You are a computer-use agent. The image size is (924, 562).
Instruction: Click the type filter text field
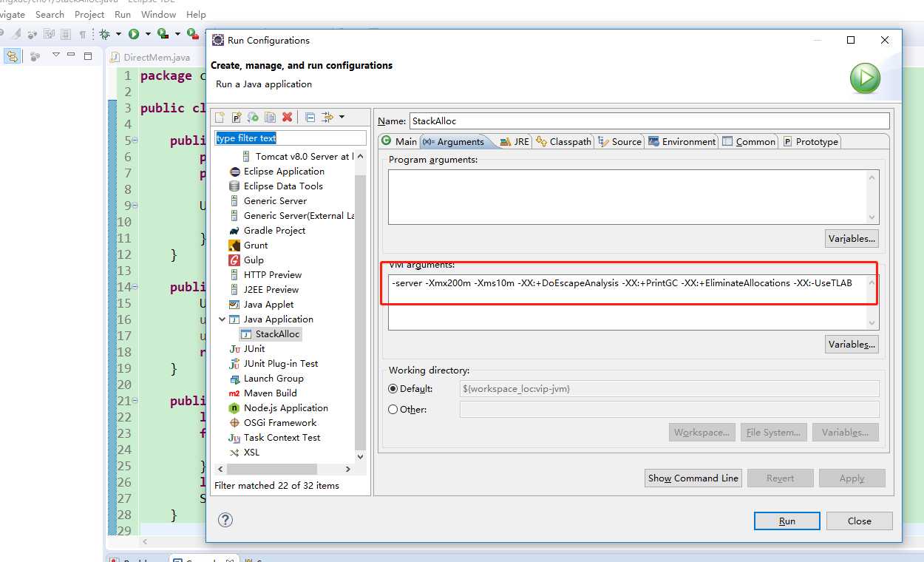[291, 138]
